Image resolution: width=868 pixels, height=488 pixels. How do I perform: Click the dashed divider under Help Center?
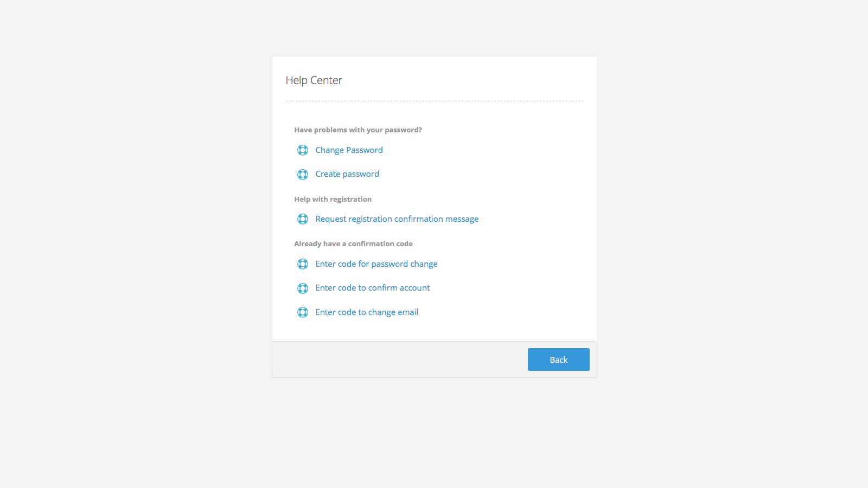[x=434, y=101]
